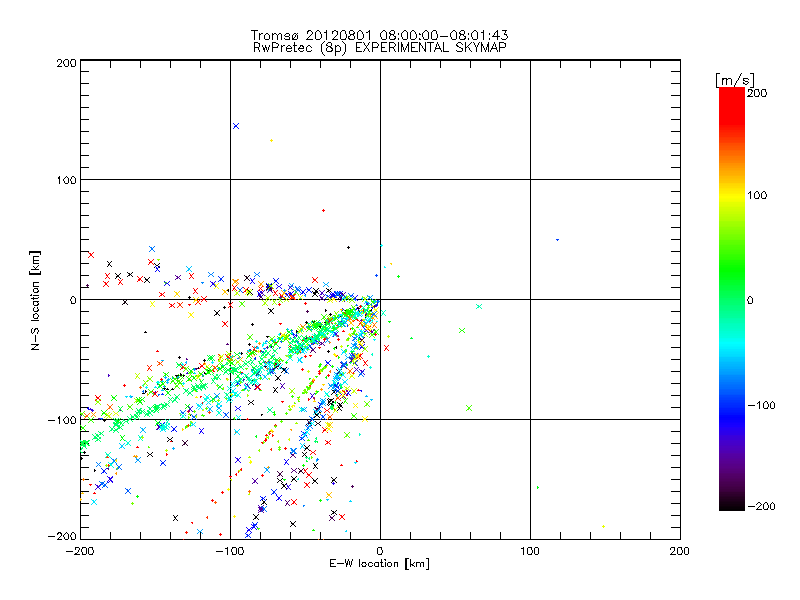Click the "N-S location [km]" axis label
800x600 pixels.
coord(35,301)
